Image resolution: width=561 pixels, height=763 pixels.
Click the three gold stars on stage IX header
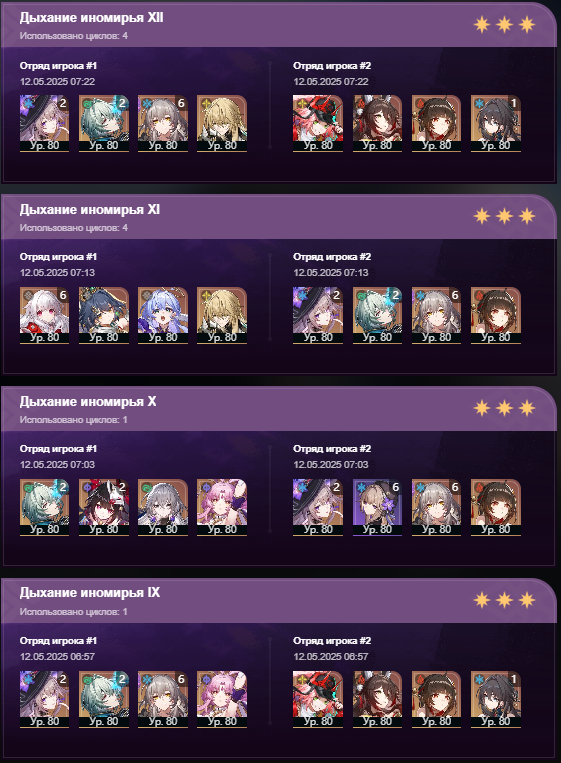click(505, 600)
